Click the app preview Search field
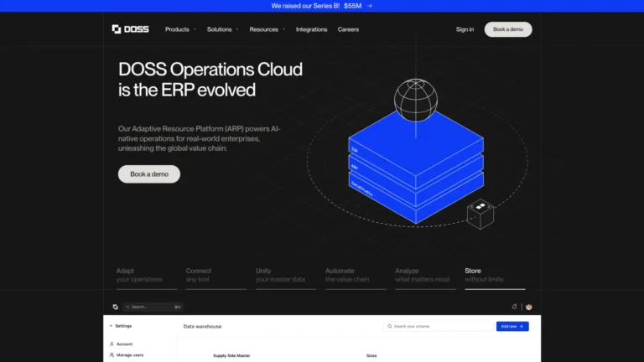The image size is (644, 362). 153,307
